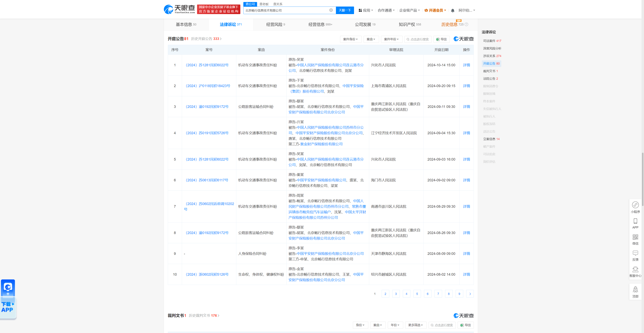Open case (2024)沪0118民初18423号
The width and height of the screenshot is (644, 333).
[x=207, y=86]
